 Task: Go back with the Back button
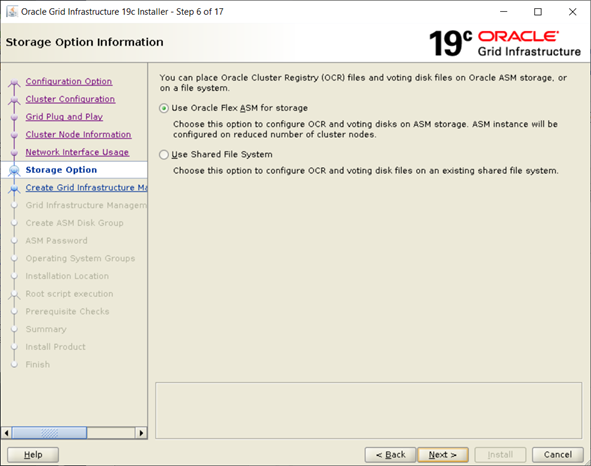[390, 455]
